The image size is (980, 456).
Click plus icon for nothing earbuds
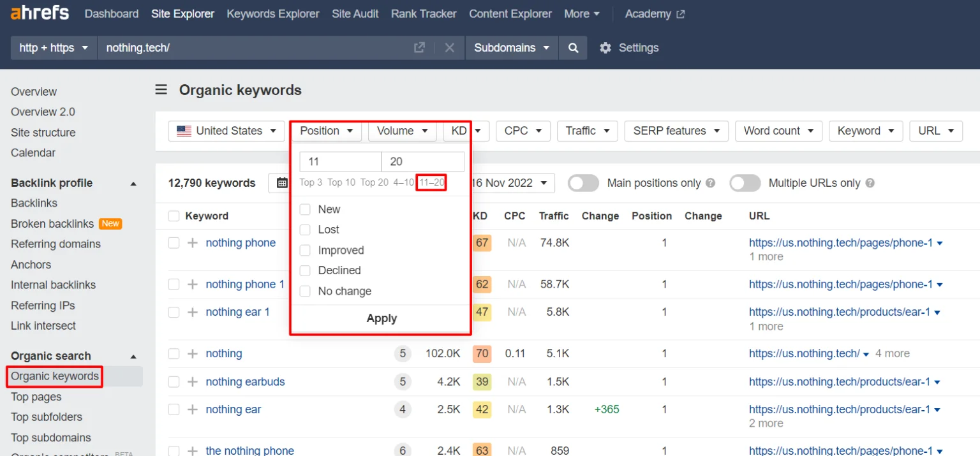(x=193, y=382)
